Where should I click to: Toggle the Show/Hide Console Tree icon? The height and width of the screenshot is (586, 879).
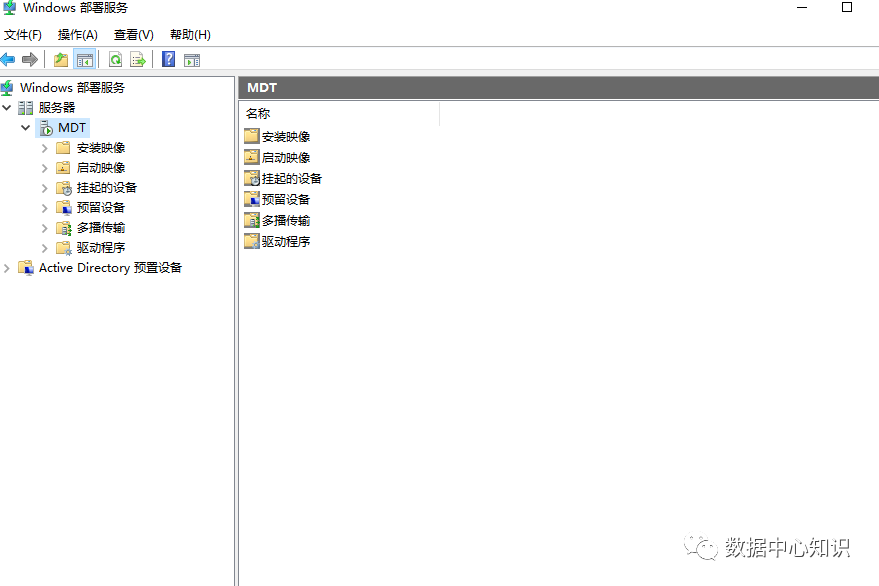(85, 59)
